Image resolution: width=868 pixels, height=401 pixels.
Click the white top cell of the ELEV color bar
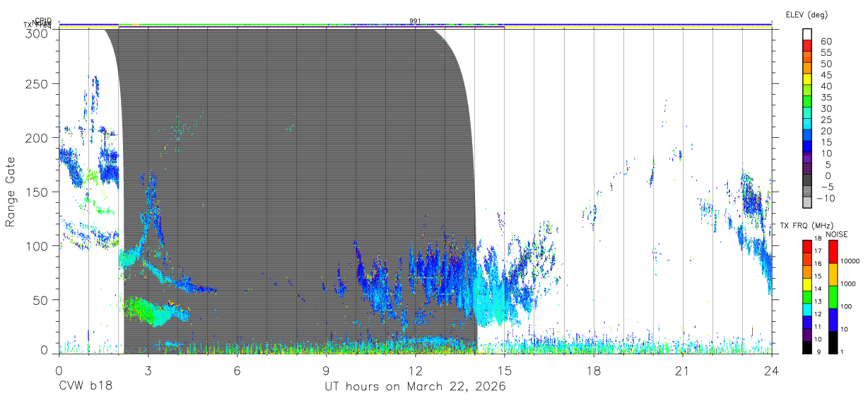pos(807,35)
